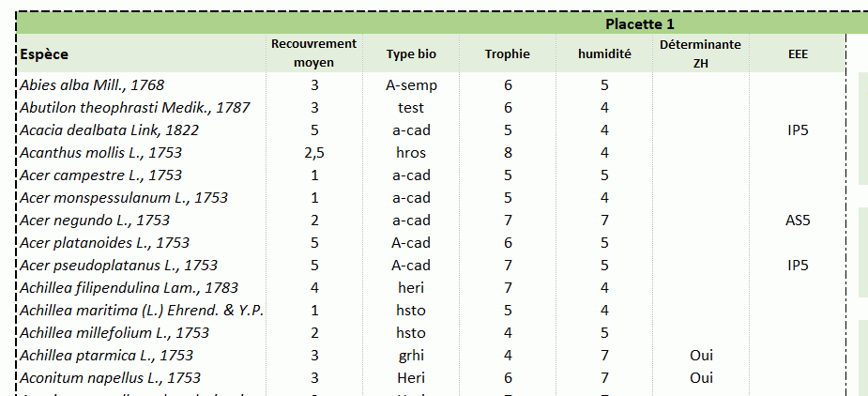Click the Acanthus mollis recouvrement value 2,5
This screenshot has width=868, height=396.
pyautogui.click(x=314, y=152)
